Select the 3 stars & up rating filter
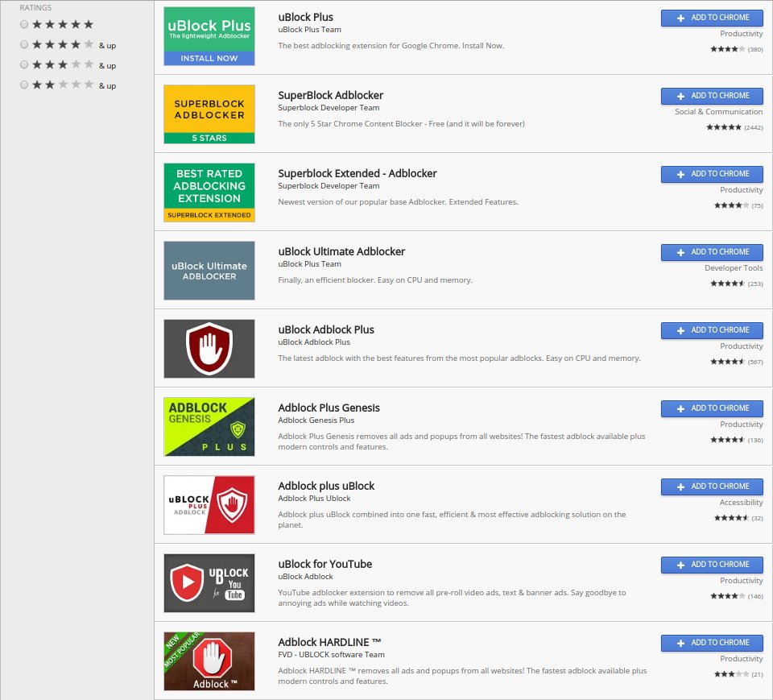The image size is (773, 700). (x=24, y=65)
